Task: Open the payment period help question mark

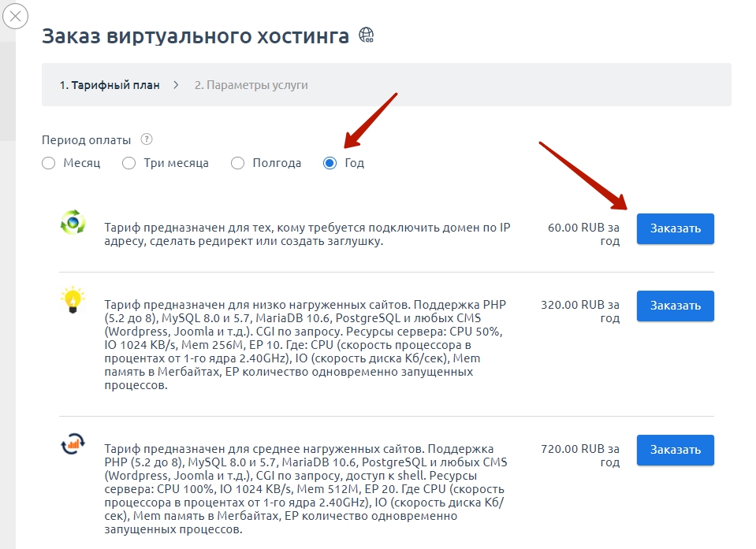Action: click(146, 139)
